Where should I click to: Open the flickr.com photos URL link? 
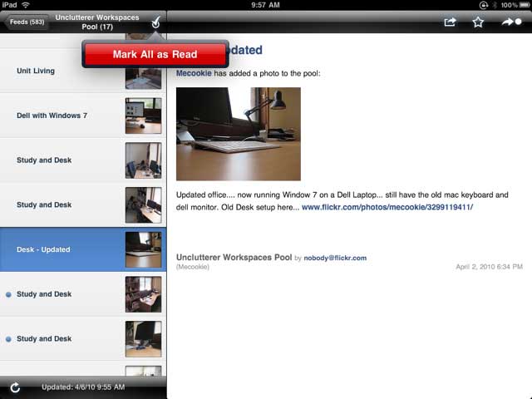coord(387,207)
